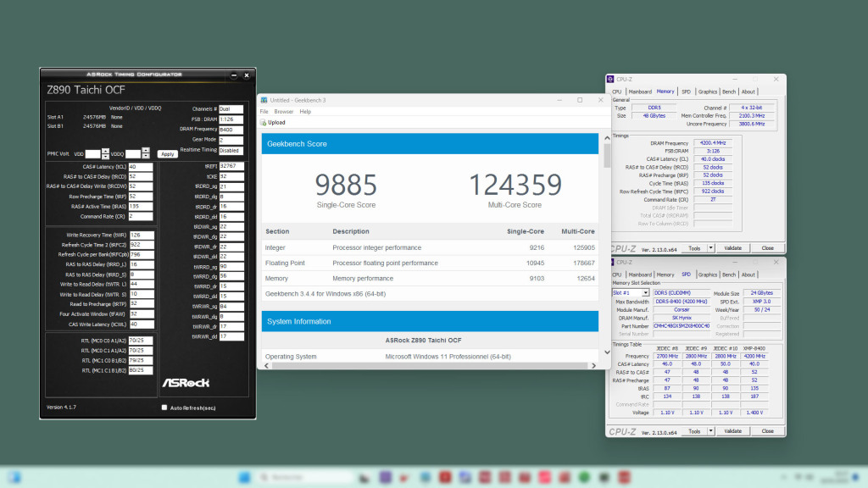Click Validate in CPU-Z SPD window
The width and height of the screenshot is (868, 488).
pyautogui.click(x=732, y=431)
